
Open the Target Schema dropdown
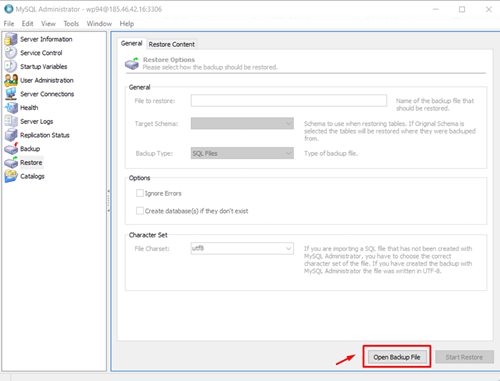tap(242, 123)
